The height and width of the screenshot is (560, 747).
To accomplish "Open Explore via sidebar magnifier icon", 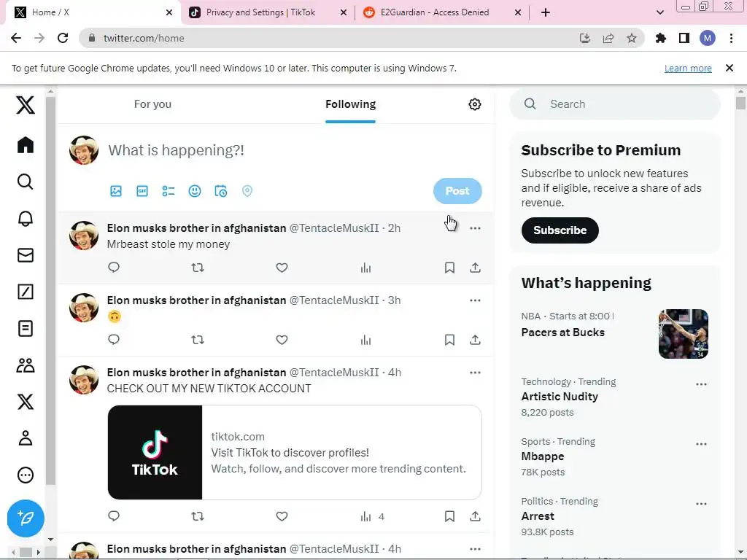I will coord(26,182).
